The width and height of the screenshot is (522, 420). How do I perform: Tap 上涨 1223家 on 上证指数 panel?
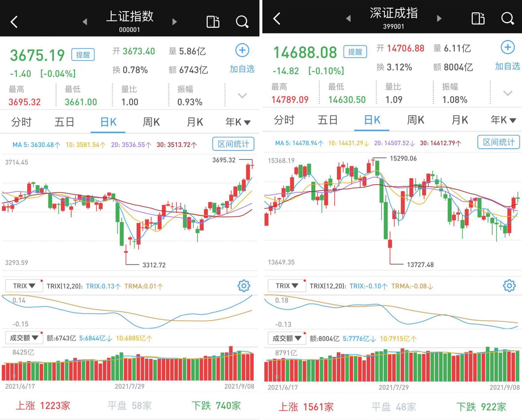[43, 406]
